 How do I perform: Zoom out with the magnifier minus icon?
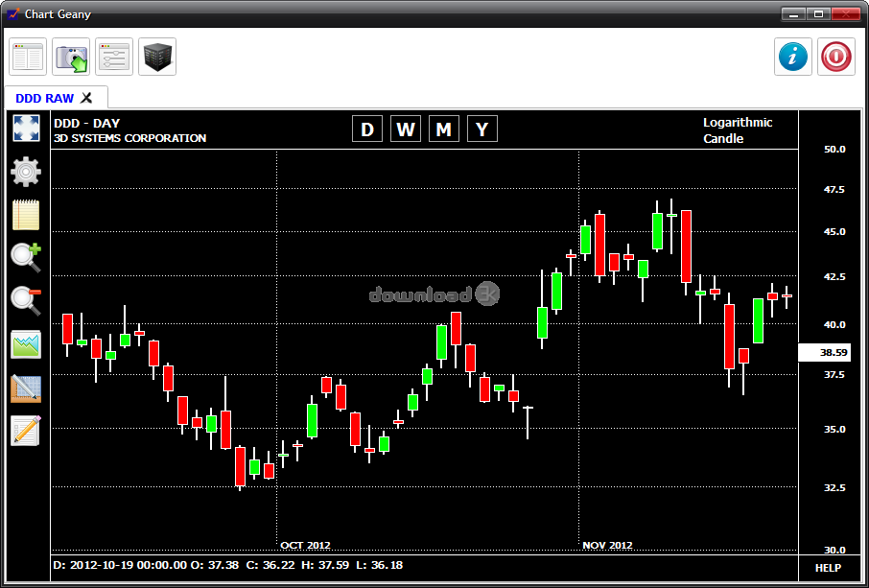click(x=26, y=301)
